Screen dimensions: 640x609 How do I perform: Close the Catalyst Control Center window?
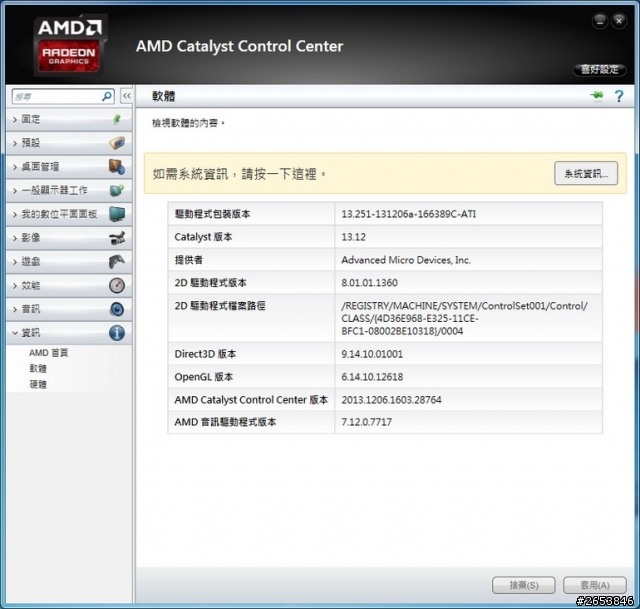[619, 21]
